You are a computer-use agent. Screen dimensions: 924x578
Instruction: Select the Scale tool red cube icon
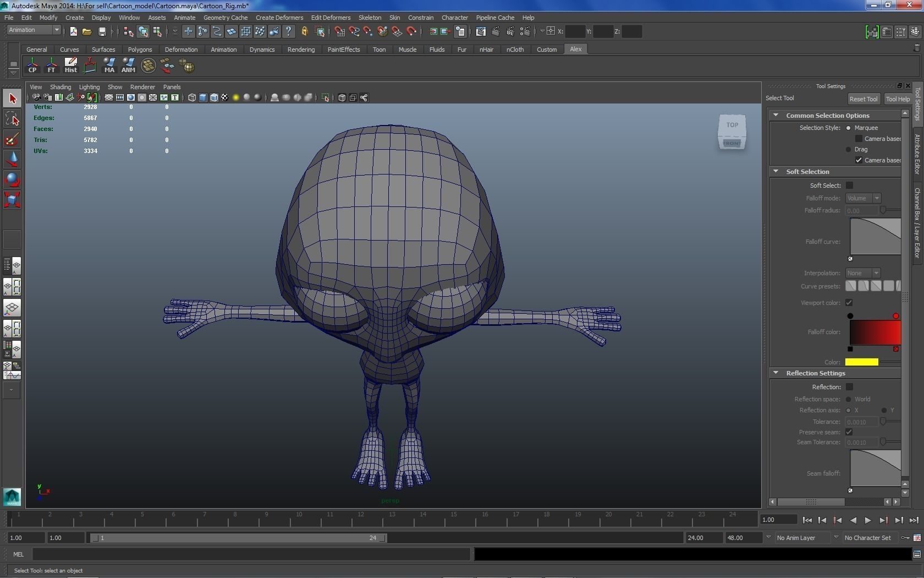[12, 200]
